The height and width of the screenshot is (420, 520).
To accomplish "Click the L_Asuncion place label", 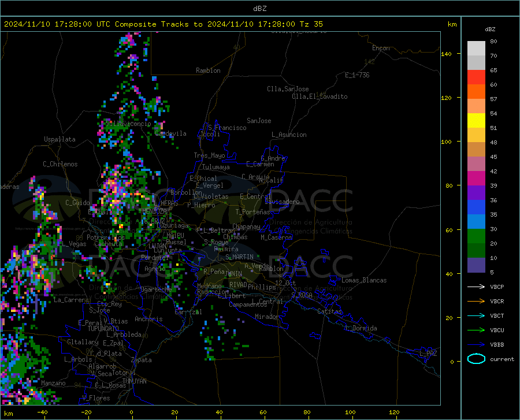I will pyautogui.click(x=289, y=135).
